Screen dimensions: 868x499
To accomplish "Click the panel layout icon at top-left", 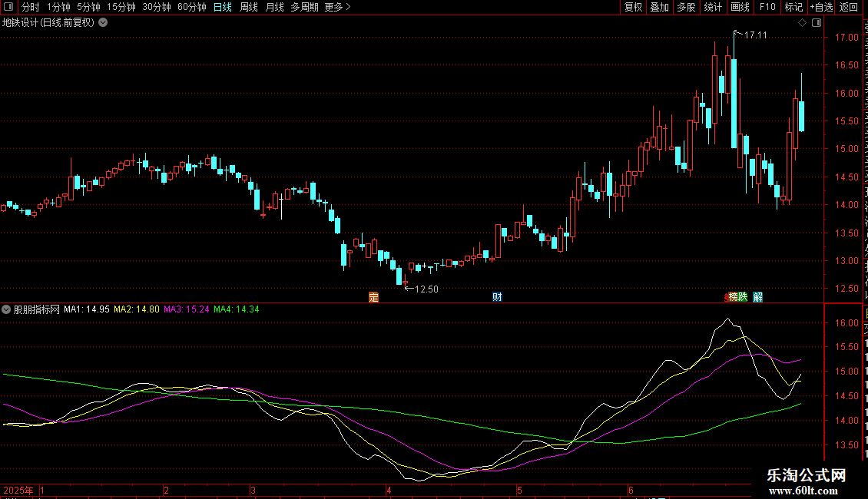I will click(x=8, y=7).
